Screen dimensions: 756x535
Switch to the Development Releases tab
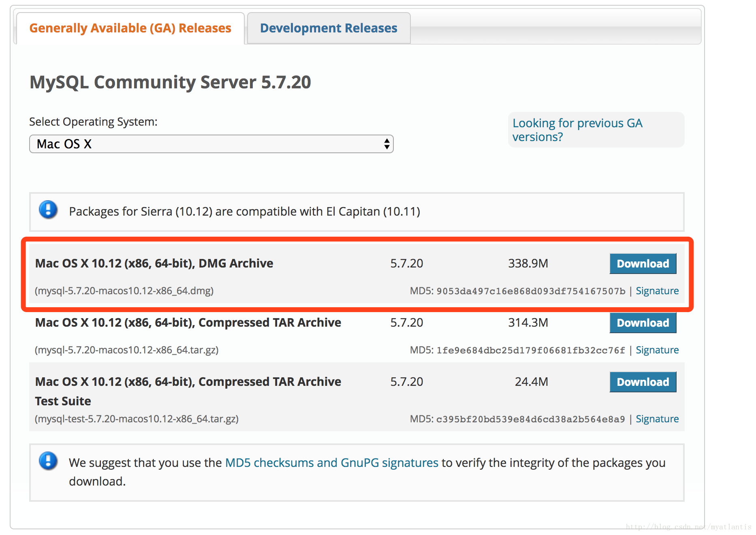[329, 28]
